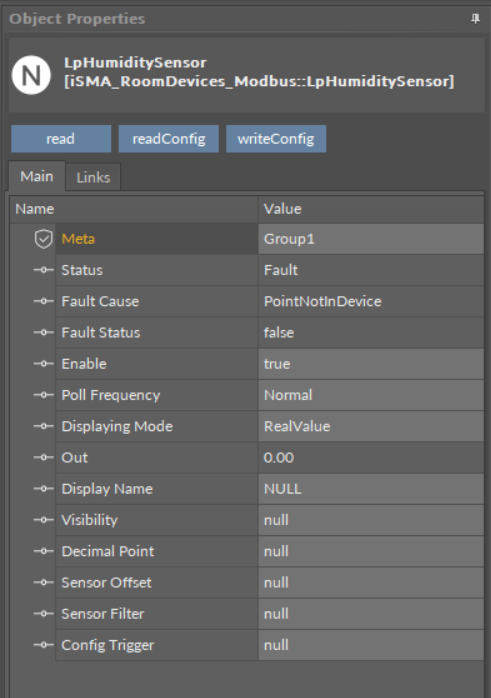The image size is (491, 698).
Task: Click the shield icon beside Meta
Action: (44, 239)
